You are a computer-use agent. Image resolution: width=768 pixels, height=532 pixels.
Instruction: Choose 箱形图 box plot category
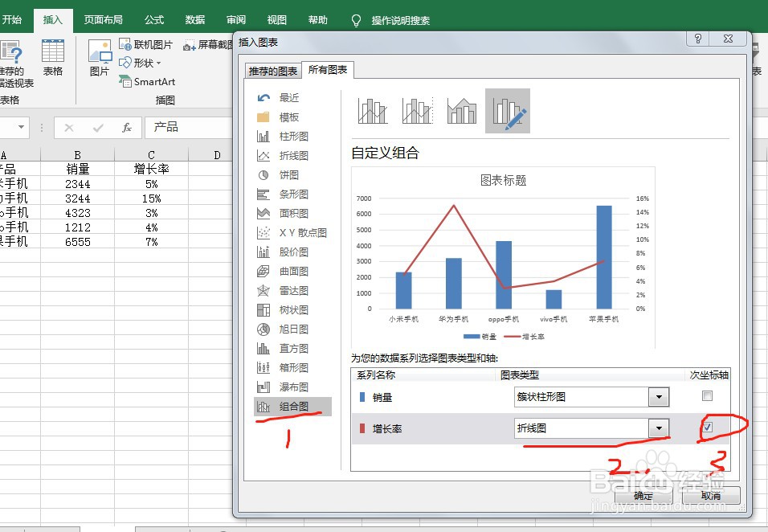coord(292,367)
